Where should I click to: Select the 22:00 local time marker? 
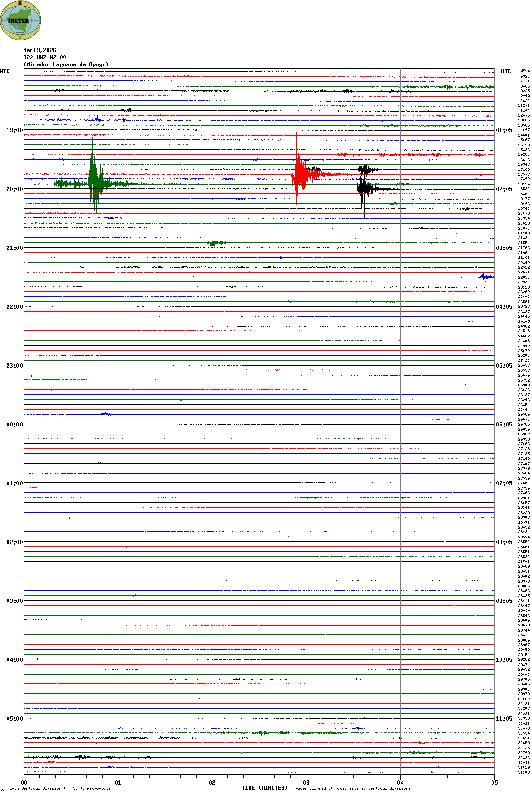coord(14,307)
